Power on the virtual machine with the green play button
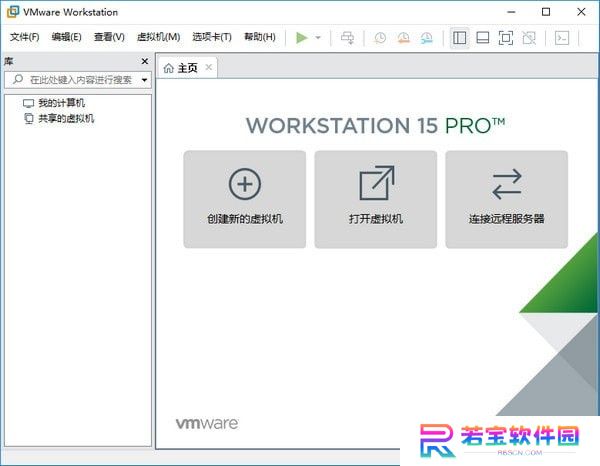The height and width of the screenshot is (466, 600). pyautogui.click(x=302, y=37)
